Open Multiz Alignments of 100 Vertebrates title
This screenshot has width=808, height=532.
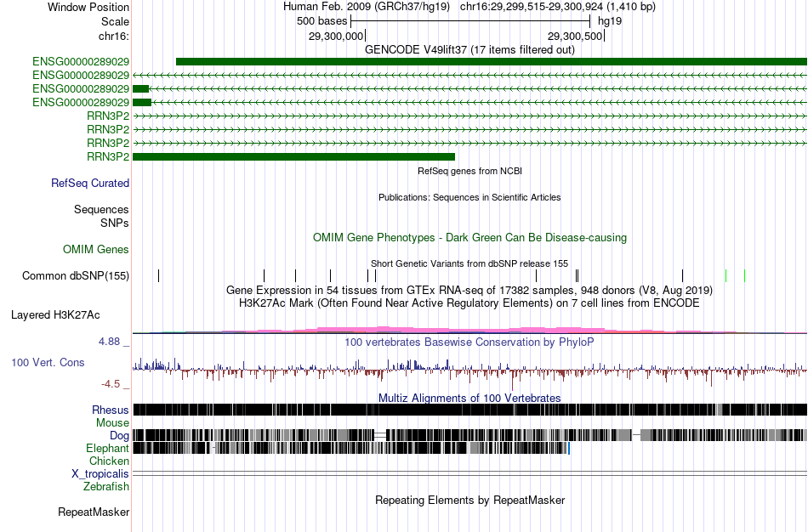click(469, 398)
